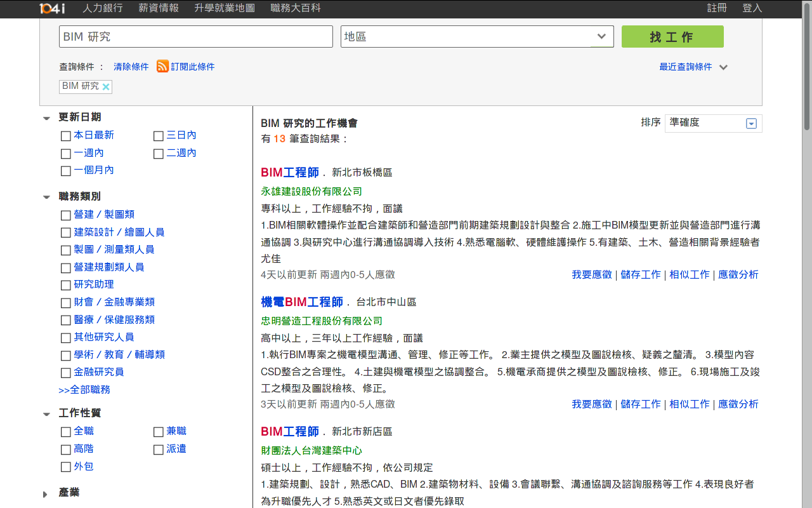812x508 pixels.
Task: Check the 全職 checkbox
Action: click(66, 432)
